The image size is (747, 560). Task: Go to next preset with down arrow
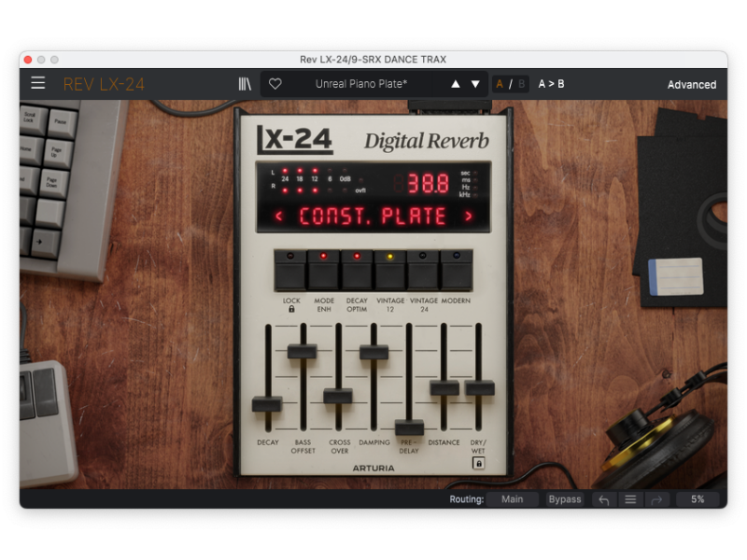(475, 84)
